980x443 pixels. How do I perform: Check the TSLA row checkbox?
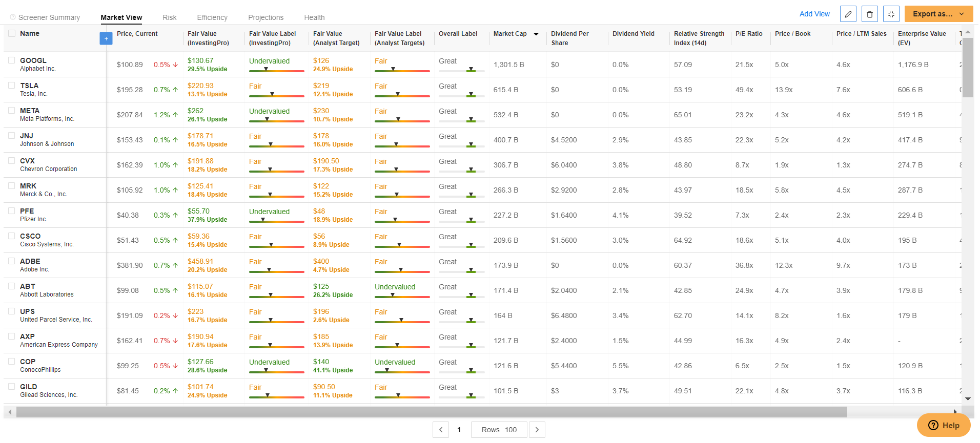[11, 85]
